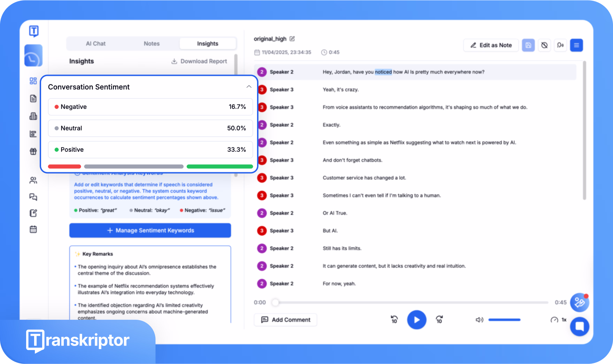Click the line "Still has its limits."
Image resolution: width=613 pixels, height=364 pixels.
coord(342,248)
